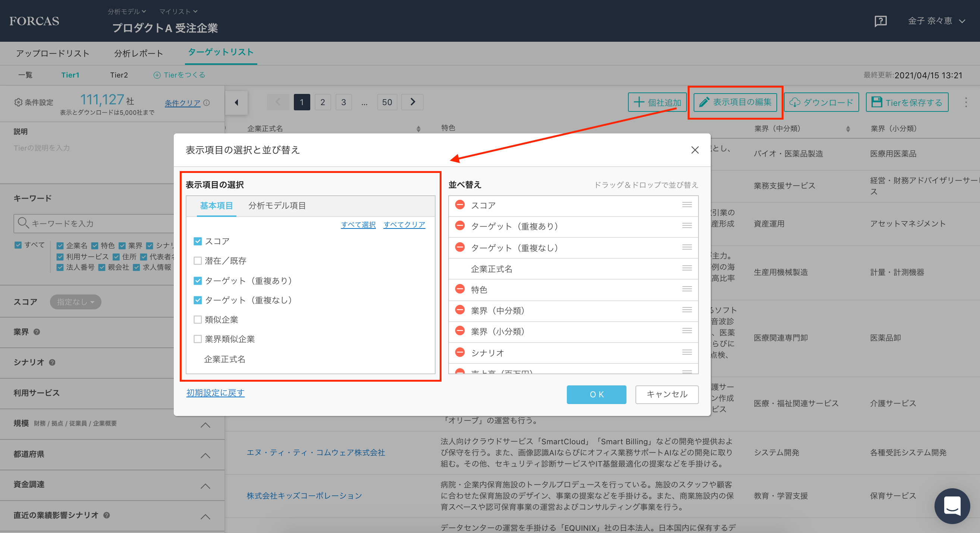The height and width of the screenshot is (533, 980).
Task: Uncheck the スコア checkbox in basic items
Action: (197, 241)
